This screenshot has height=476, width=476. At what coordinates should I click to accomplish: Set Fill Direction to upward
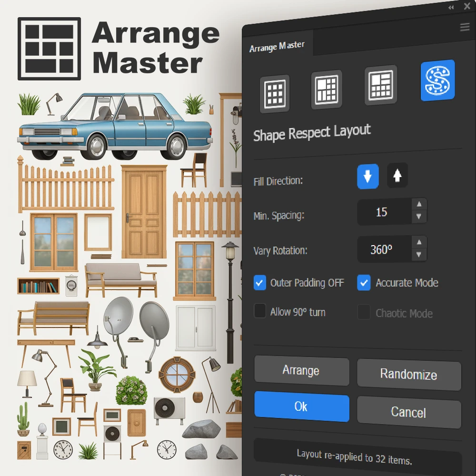397,175
